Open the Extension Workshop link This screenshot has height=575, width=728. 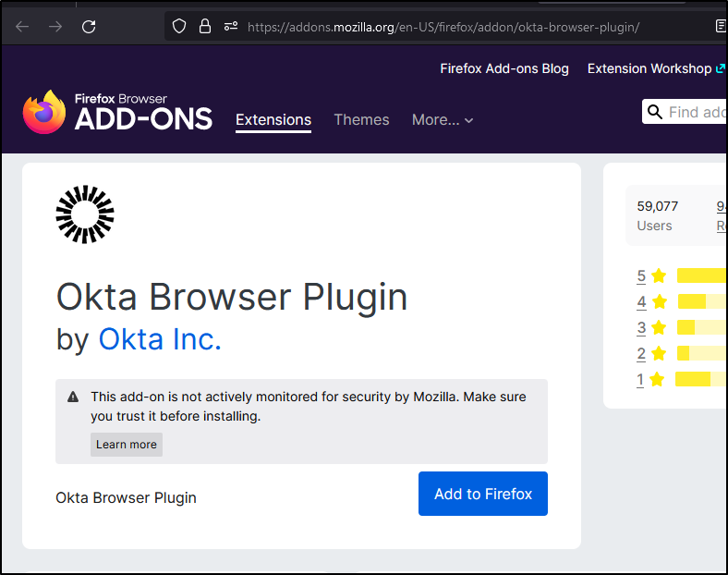click(x=656, y=68)
